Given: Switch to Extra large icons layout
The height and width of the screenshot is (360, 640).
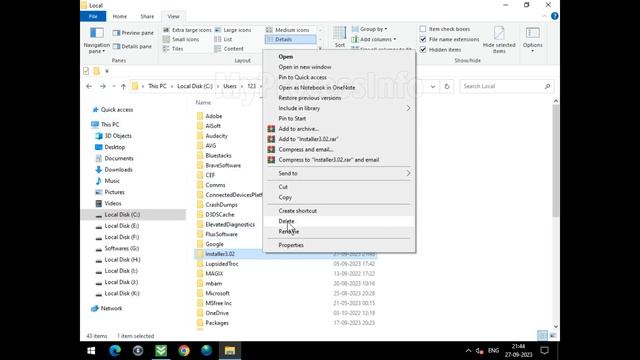Looking at the screenshot, I should (187, 30).
